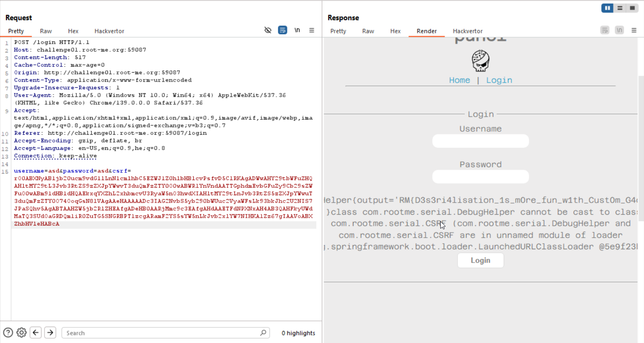Select the side-by-side layout icon
The width and height of the screenshot is (644, 343).
tap(607, 8)
